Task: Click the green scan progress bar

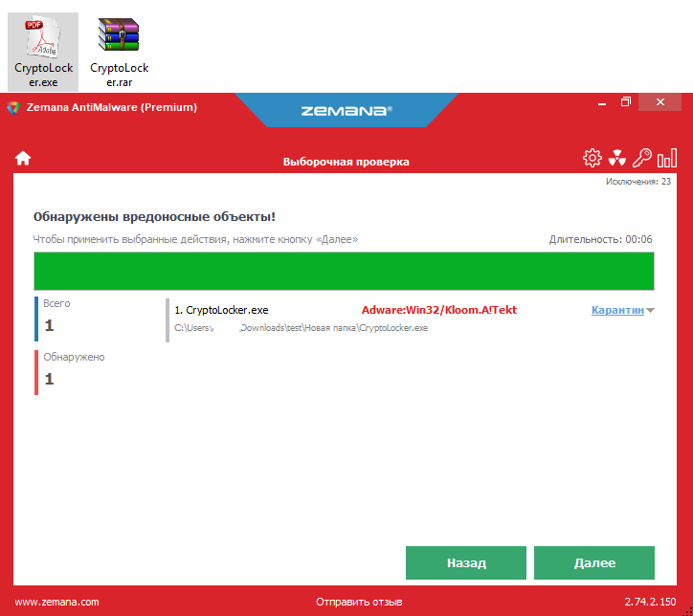Action: pyautogui.click(x=344, y=271)
